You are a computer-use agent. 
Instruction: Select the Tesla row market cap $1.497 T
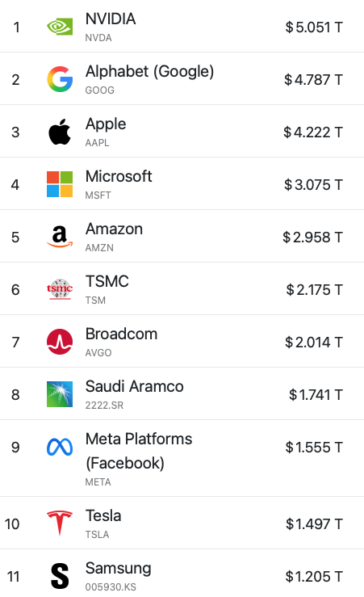click(314, 524)
